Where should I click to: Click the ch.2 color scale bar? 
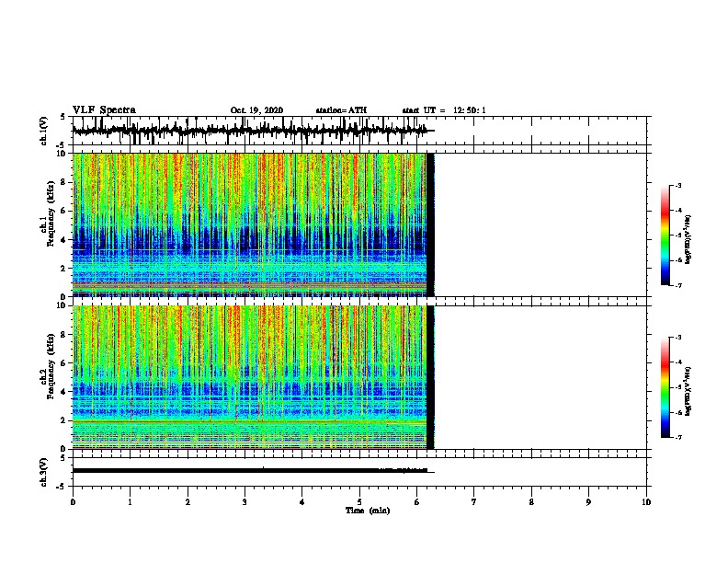click(x=665, y=387)
